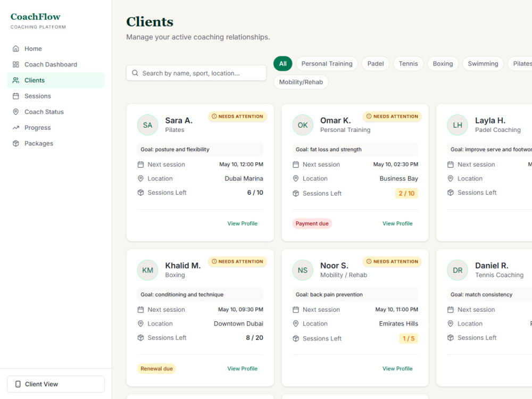Screen dimensions: 532x399
Task: Switch to Client View
Action: point(56,384)
